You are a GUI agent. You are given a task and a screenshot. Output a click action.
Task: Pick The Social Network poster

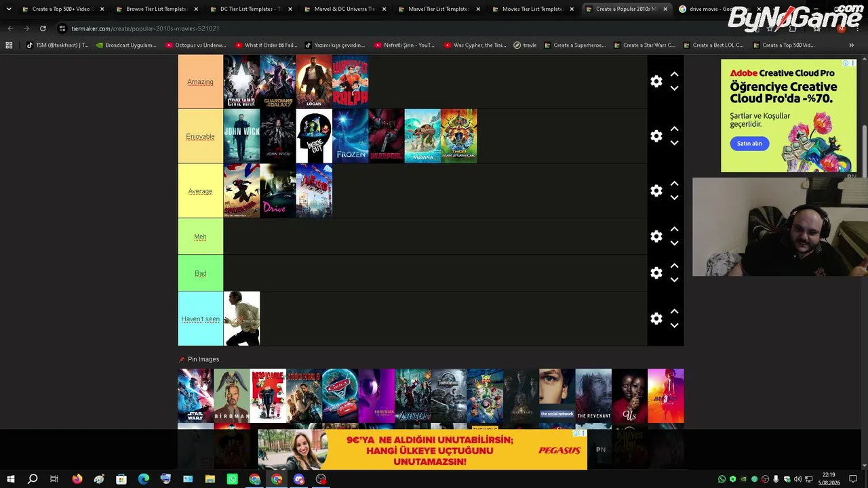click(557, 396)
